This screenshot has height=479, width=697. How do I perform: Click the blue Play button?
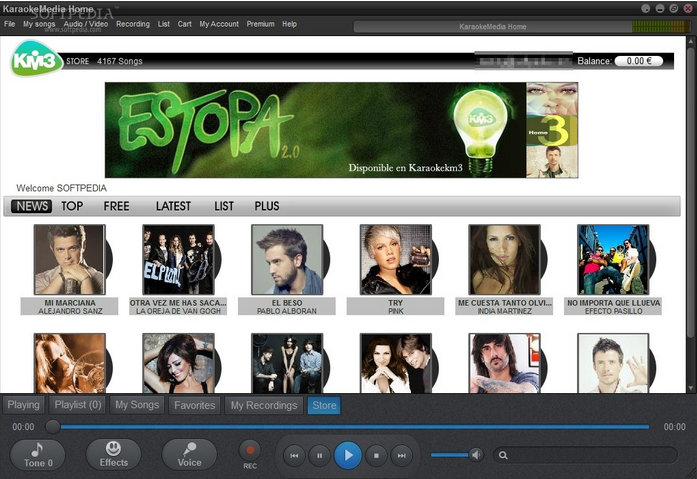pyautogui.click(x=348, y=455)
